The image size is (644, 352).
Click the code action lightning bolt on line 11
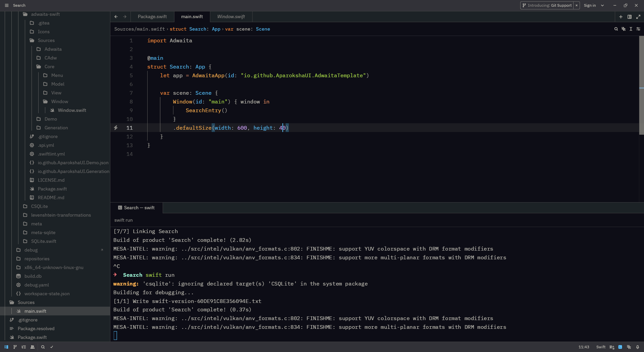116,128
